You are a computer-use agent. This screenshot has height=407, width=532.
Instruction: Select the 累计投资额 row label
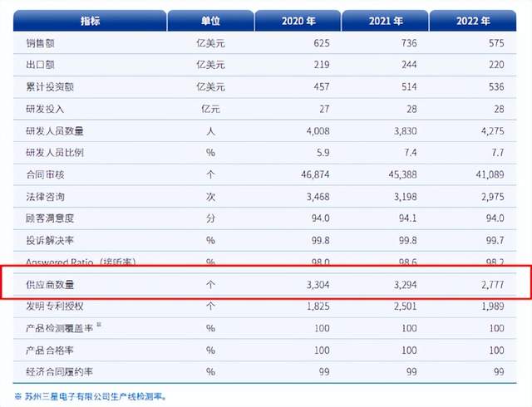pos(50,87)
